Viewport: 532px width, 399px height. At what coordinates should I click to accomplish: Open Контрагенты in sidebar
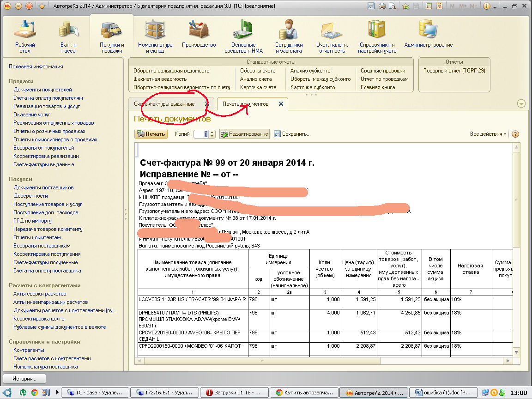coord(29,350)
